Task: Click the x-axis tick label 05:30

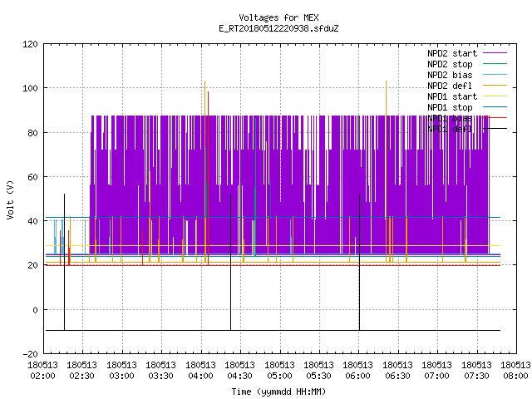Action: tap(319, 377)
